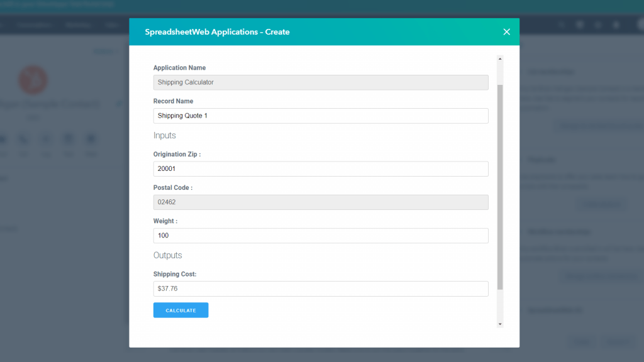The height and width of the screenshot is (362, 644).
Task: Click the Postal Code field
Action: pos(321,202)
